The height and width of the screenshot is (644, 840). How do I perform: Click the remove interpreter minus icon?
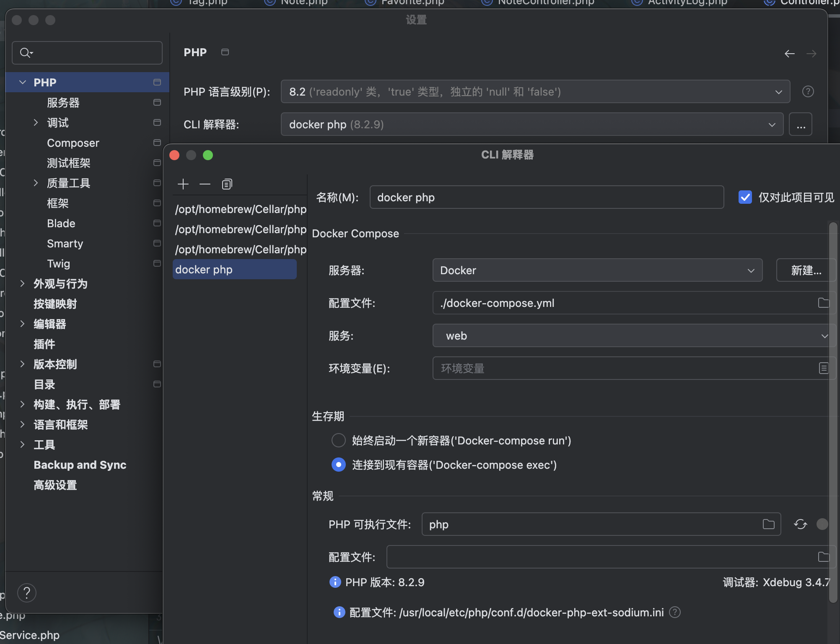[205, 184]
